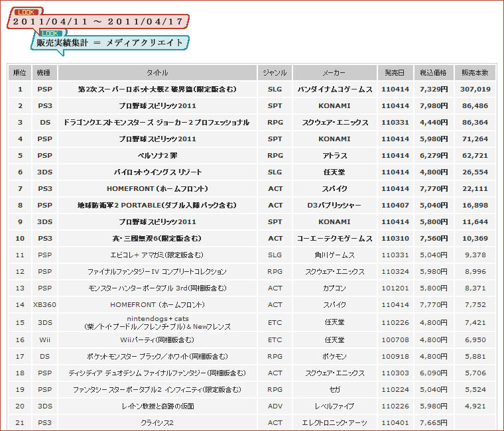Click the タイトル column header
The image size is (504, 431).
pos(157,73)
